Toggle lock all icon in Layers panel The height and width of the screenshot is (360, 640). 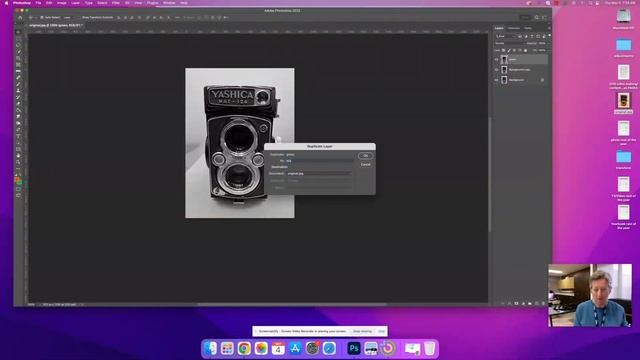[x=525, y=50]
